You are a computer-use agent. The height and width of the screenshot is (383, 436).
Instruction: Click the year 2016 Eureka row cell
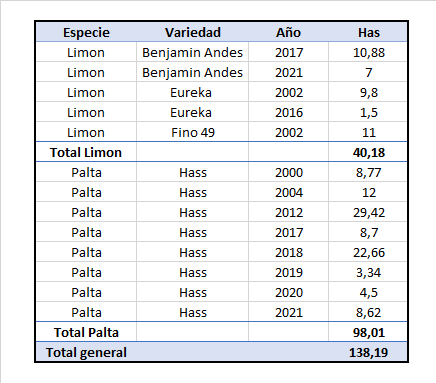click(288, 112)
